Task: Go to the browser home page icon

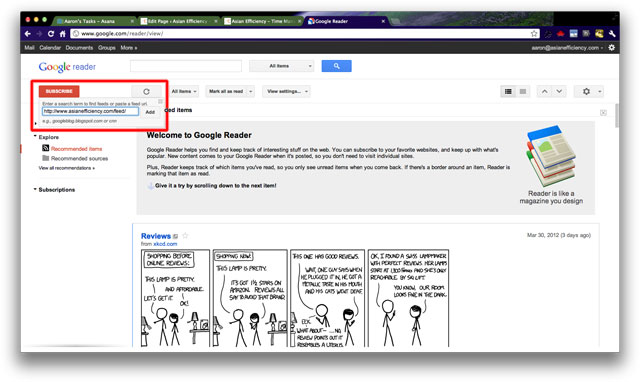Action: click(62, 34)
